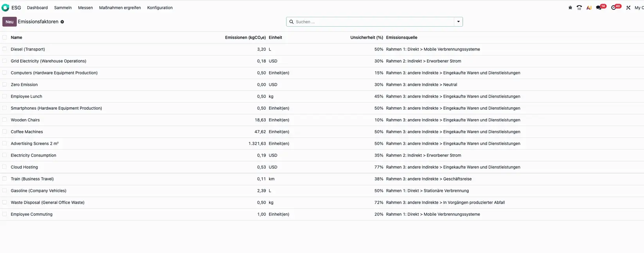Check the Diesel (Transport) row checkbox
Viewport: 644px width, 253px height.
pyautogui.click(x=5, y=49)
